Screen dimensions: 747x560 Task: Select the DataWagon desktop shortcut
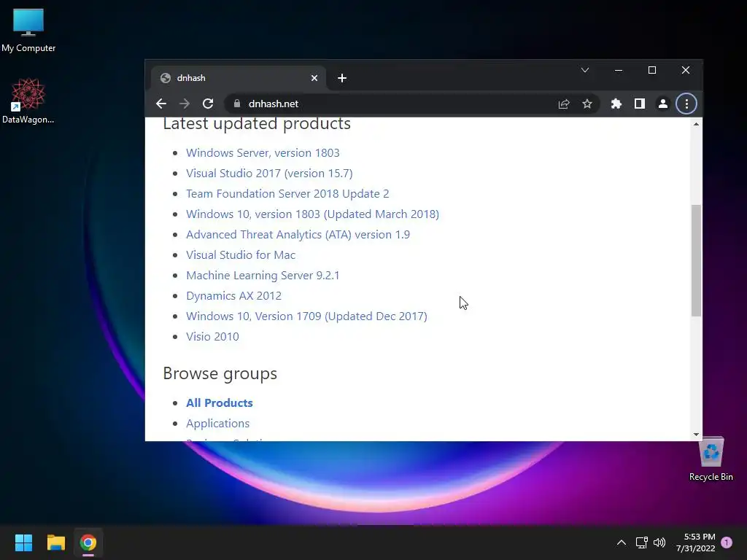tap(28, 101)
